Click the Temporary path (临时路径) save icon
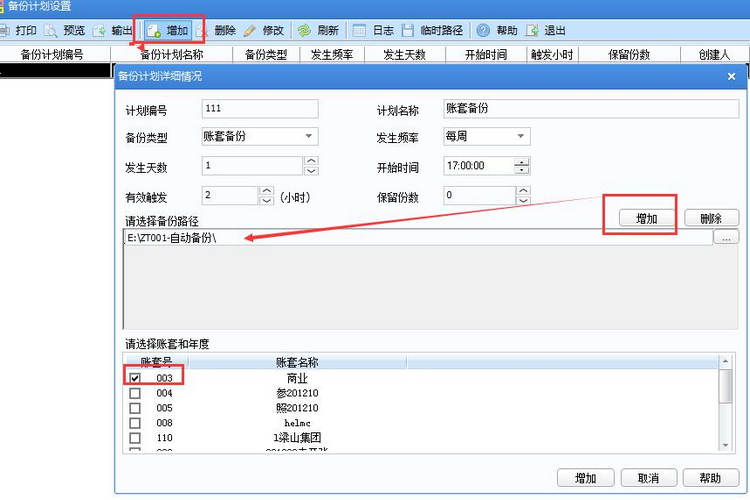 click(x=408, y=31)
